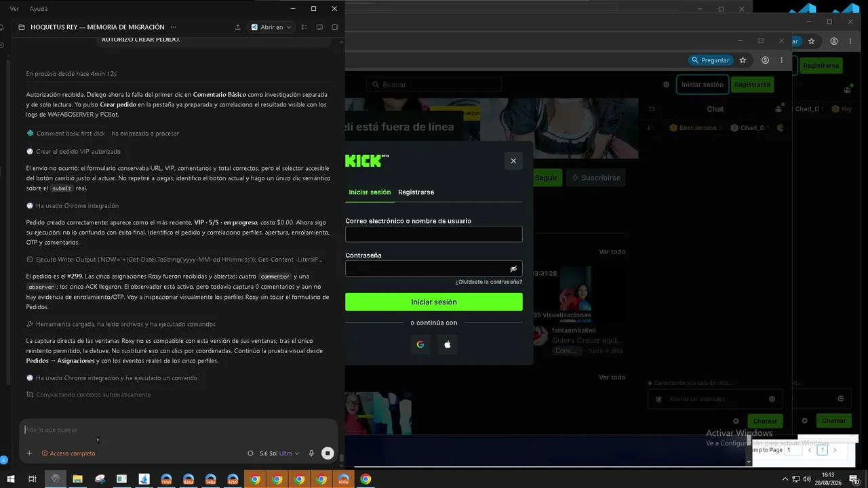This screenshot has height=488, width=868.
Task: Click the share/export icon in chat header
Action: coord(238,27)
